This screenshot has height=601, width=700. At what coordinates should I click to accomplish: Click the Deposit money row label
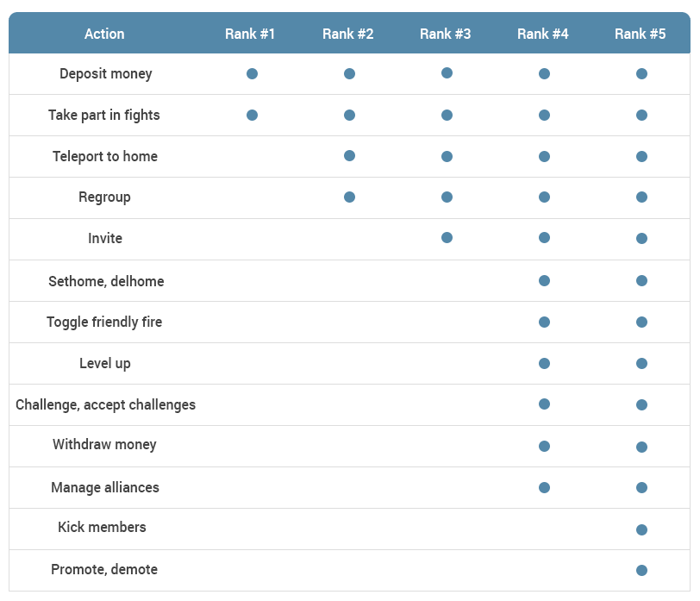105,74
